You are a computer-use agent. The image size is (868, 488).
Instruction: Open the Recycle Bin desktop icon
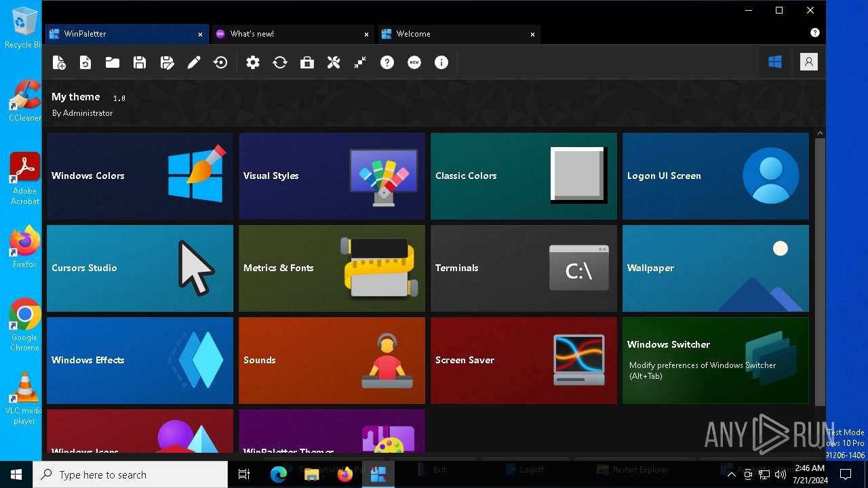[x=24, y=28]
